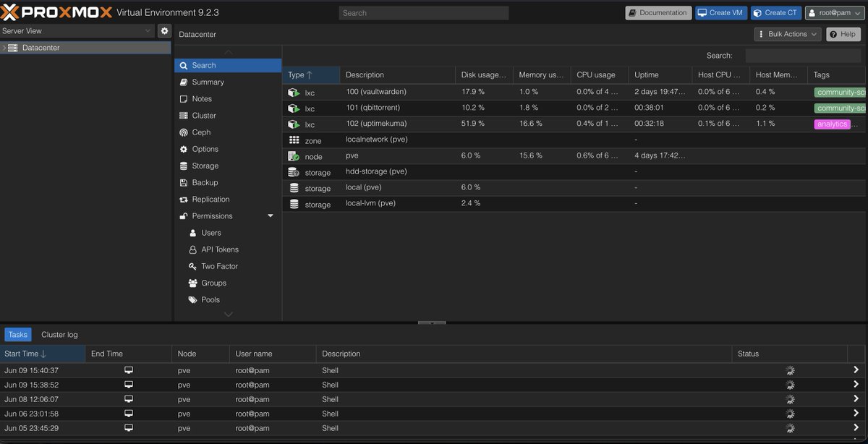Open the Backup section

coord(228,182)
